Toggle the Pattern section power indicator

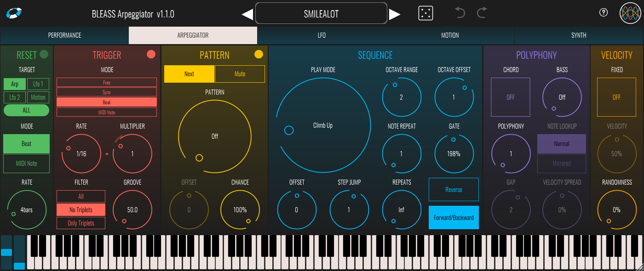pyautogui.click(x=259, y=55)
